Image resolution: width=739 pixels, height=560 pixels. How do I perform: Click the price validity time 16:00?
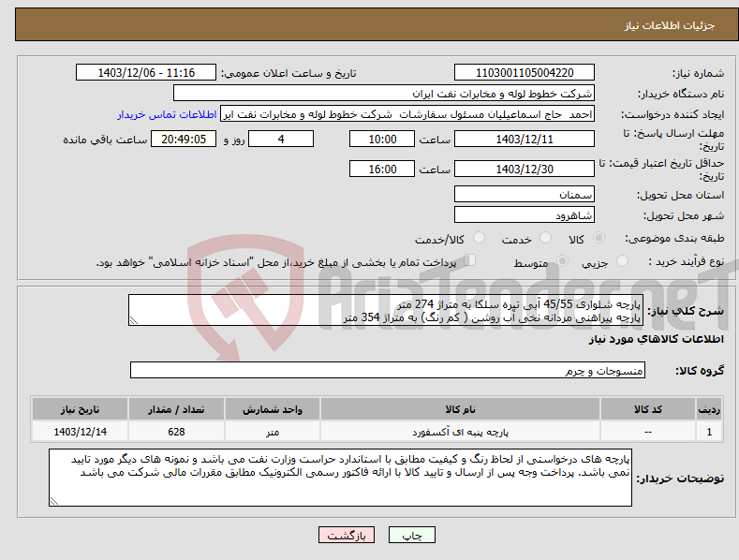coord(382,169)
